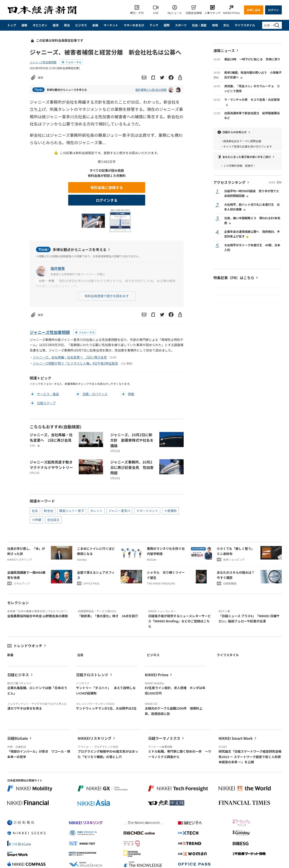This screenshot has width=289, height=868.
Task: Follow the 日経スクープ topic with plus toggle
Action: click(x=32, y=403)
